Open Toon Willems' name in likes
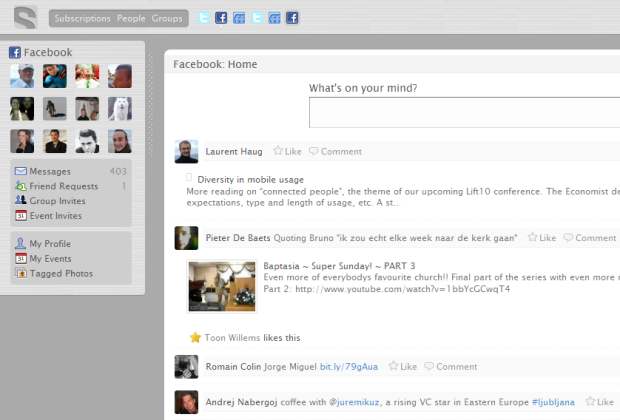The width and height of the screenshot is (620, 420). click(232, 338)
